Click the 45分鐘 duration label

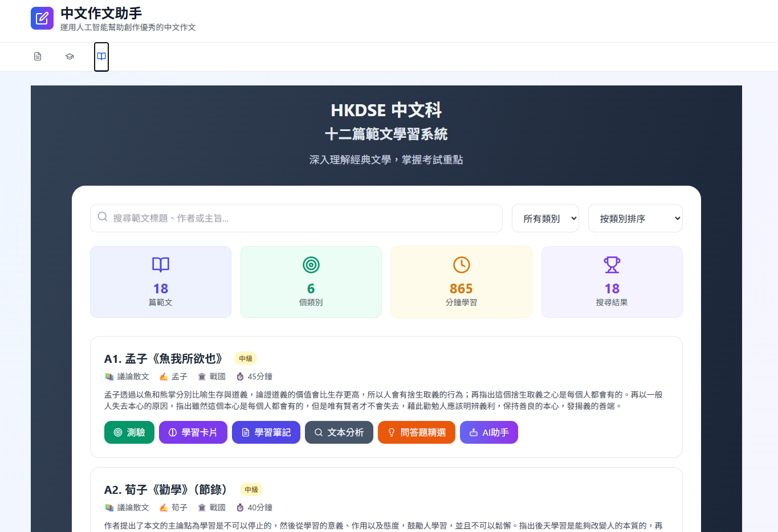(x=254, y=377)
